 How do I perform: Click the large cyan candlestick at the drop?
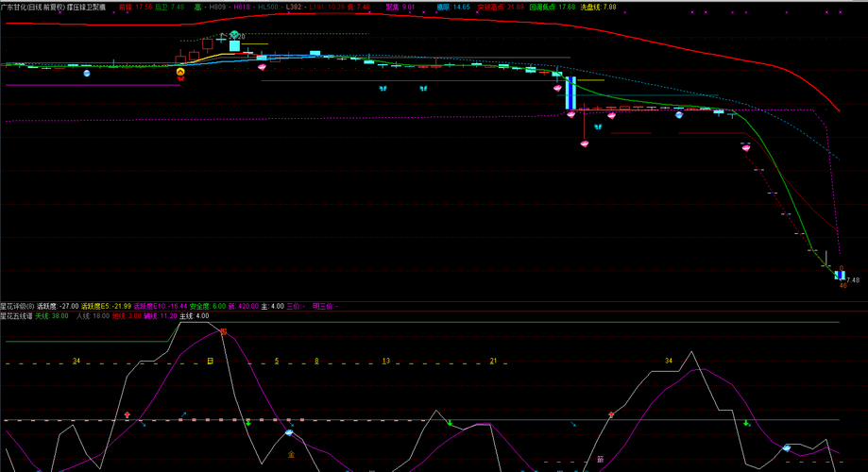570,93
